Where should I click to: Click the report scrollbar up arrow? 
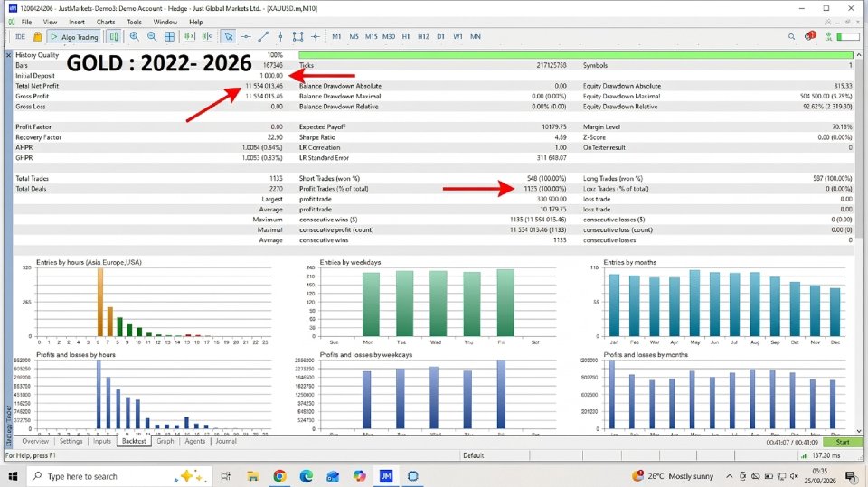[x=859, y=55]
